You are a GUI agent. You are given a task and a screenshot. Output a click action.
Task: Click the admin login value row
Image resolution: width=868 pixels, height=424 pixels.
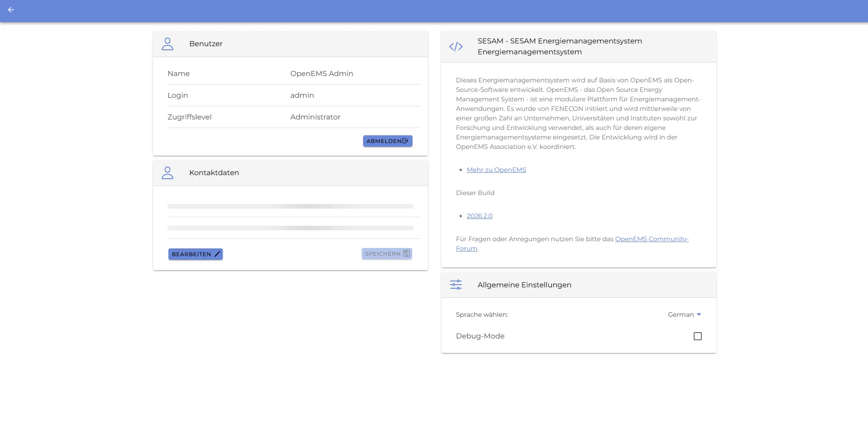click(302, 95)
